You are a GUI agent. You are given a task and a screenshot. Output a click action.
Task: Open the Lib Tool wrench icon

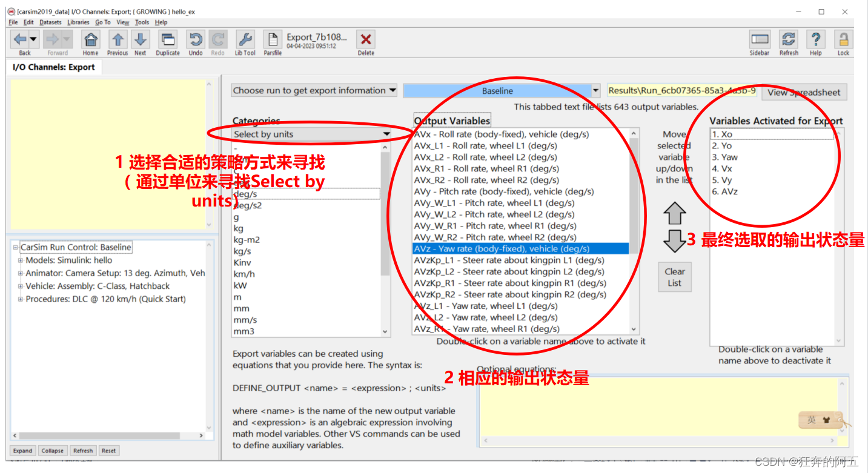tap(245, 39)
